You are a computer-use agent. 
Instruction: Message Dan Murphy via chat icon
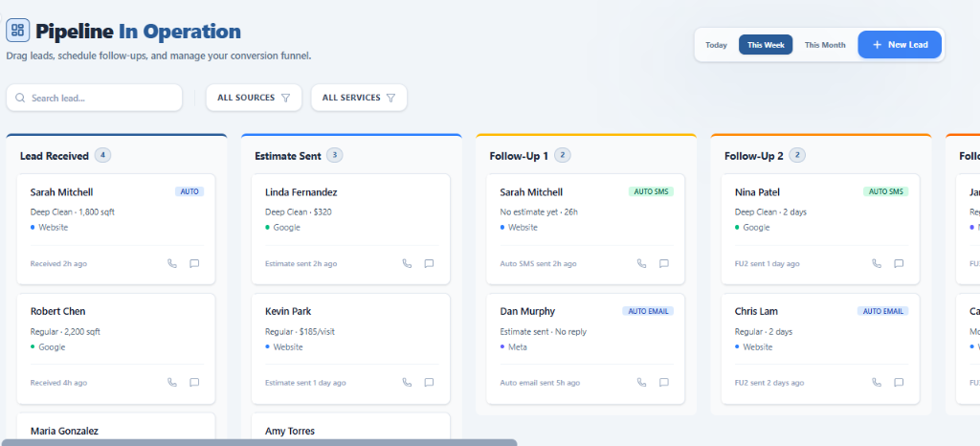pyautogui.click(x=664, y=382)
